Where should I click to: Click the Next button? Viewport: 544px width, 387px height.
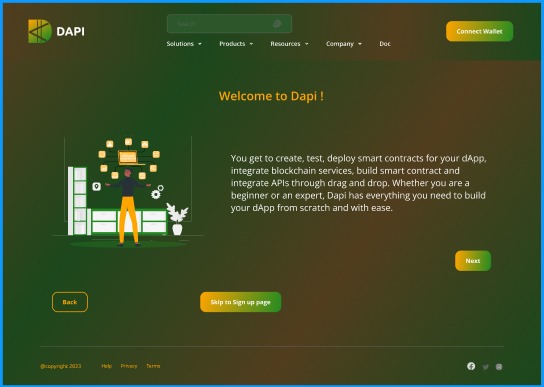click(473, 261)
